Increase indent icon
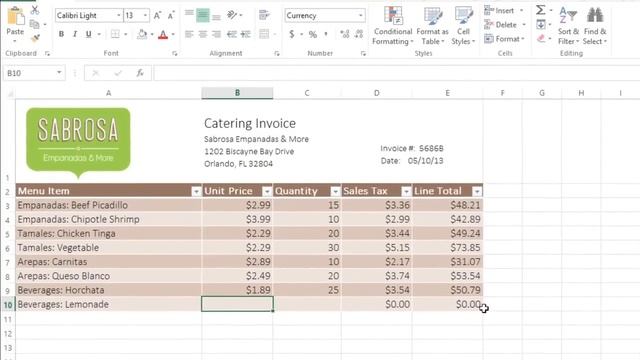The height and width of the screenshot is (360, 640). pos(245,34)
